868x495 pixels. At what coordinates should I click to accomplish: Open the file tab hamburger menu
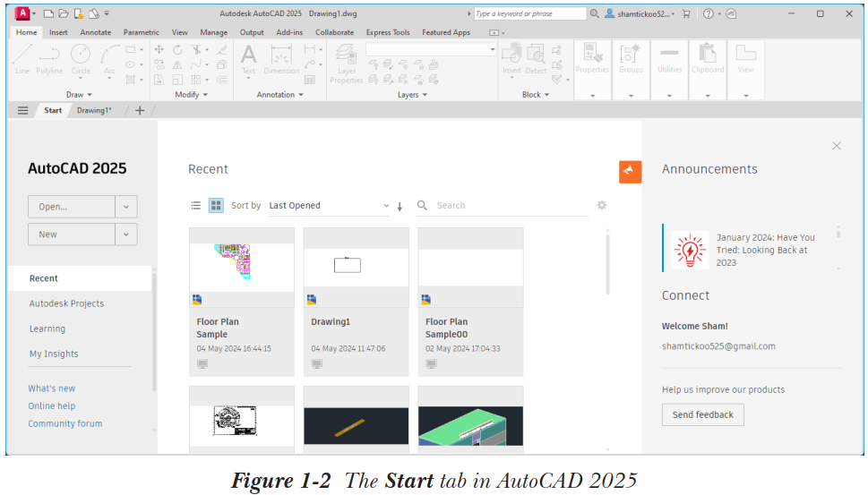click(x=22, y=111)
